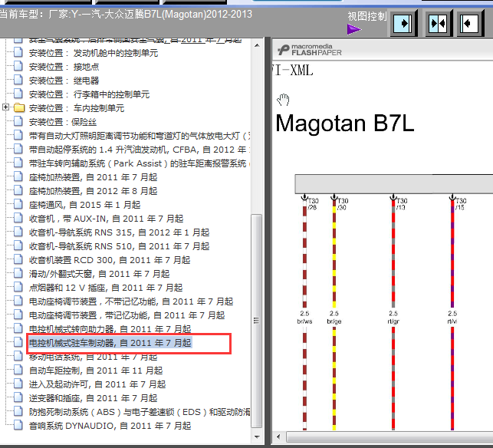Viewport: 493px width, 448px height.
Task: Open 收音机装置 RCD 300 entry
Action: pos(110,260)
